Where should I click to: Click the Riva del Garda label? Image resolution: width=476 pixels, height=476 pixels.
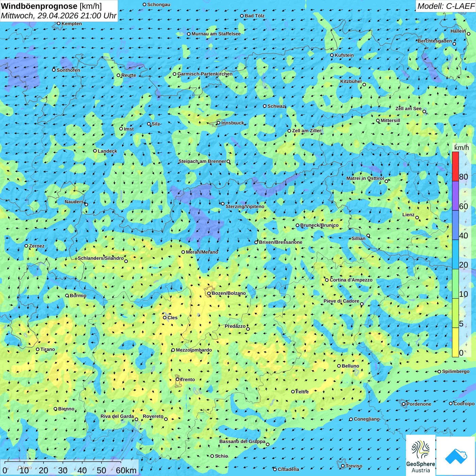coord(117,416)
